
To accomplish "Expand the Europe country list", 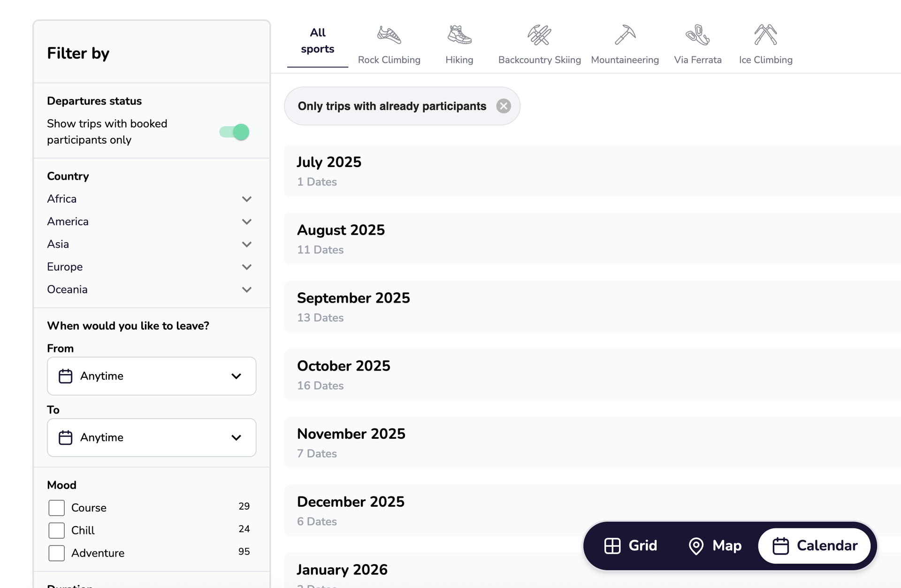I will click(246, 267).
